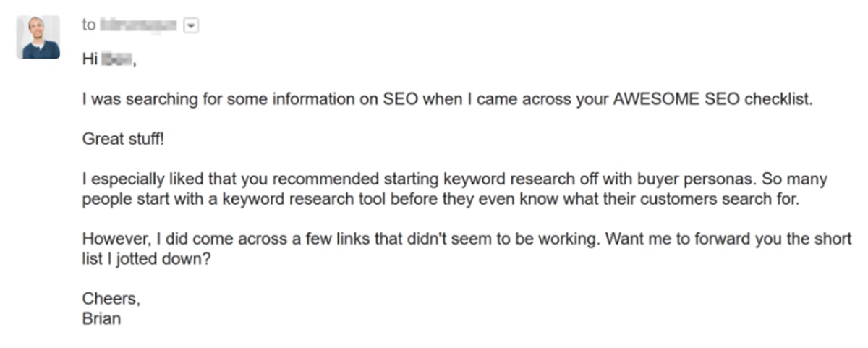Click the 'Great stuff!' line
The height and width of the screenshot is (348, 868).
point(123,140)
